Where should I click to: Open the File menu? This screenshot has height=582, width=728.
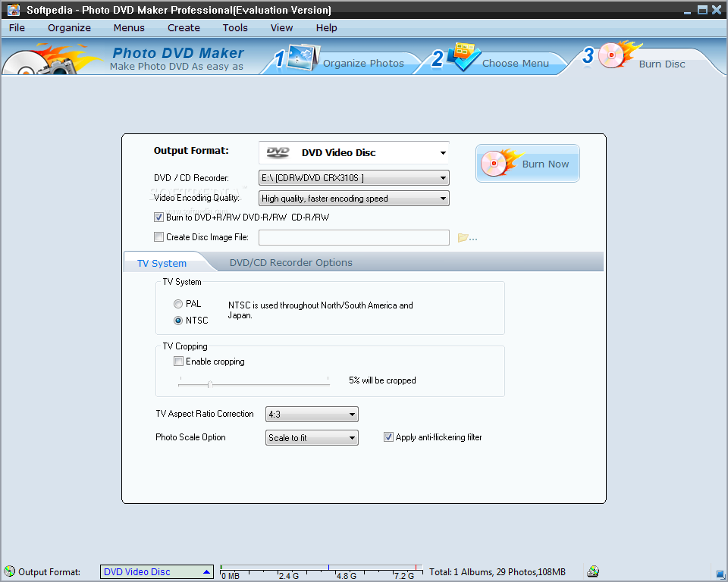[17, 28]
